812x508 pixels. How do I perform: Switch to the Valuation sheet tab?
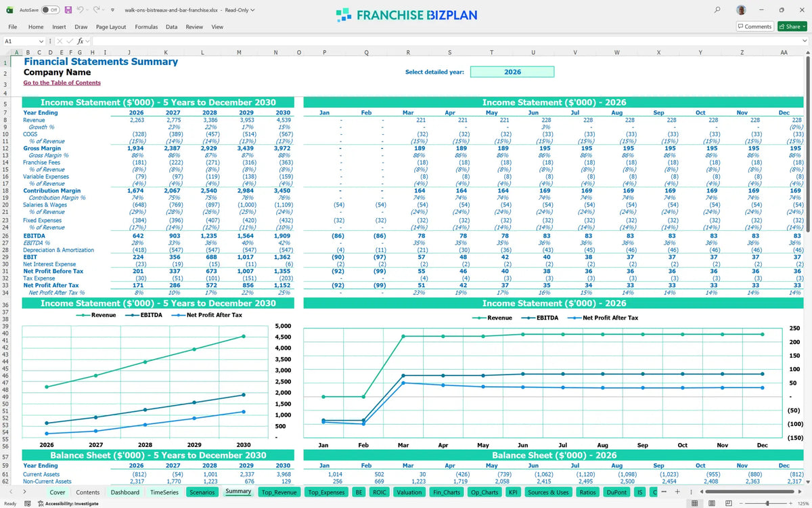pyautogui.click(x=409, y=492)
